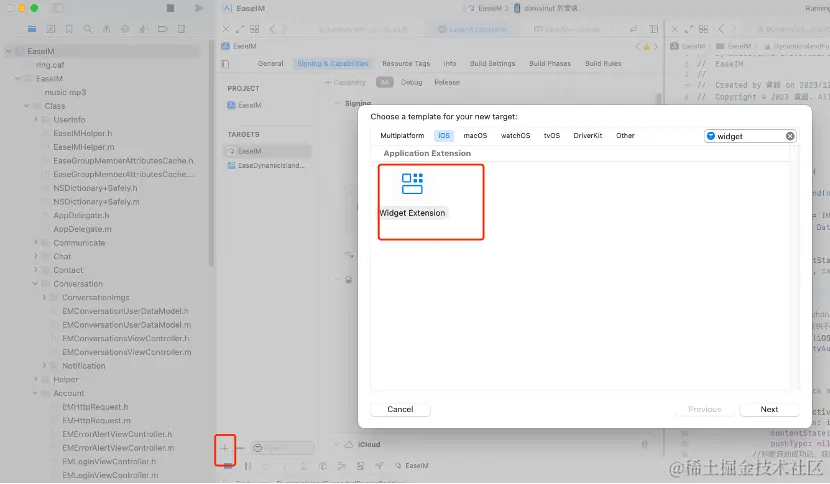
Task: Choose the tvOS platform tab
Action: [x=552, y=136]
